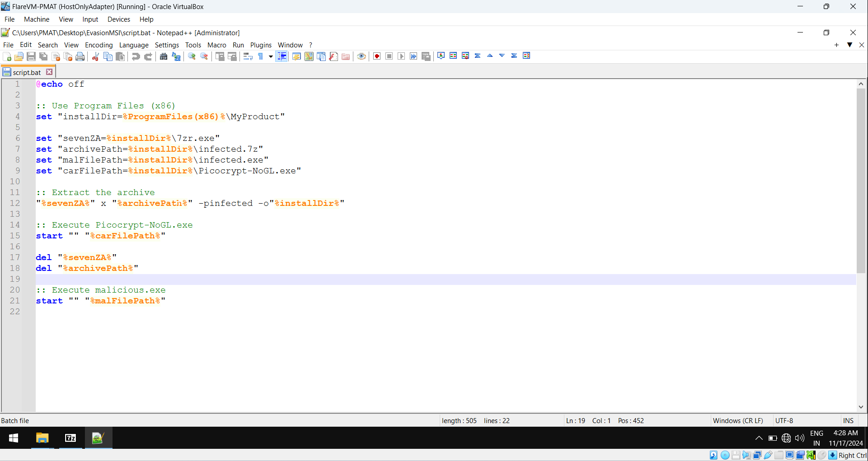
Task: Toggle INS insert mode in status bar
Action: pyautogui.click(x=848, y=420)
